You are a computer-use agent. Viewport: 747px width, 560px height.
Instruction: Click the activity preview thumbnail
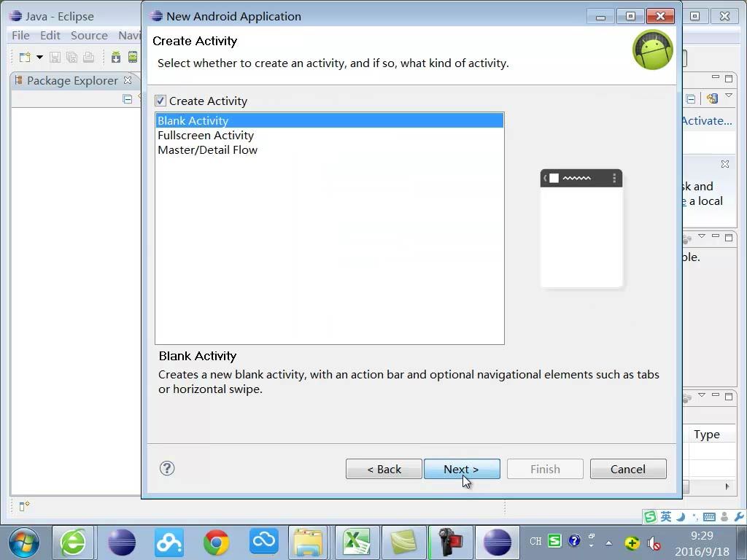click(581, 228)
